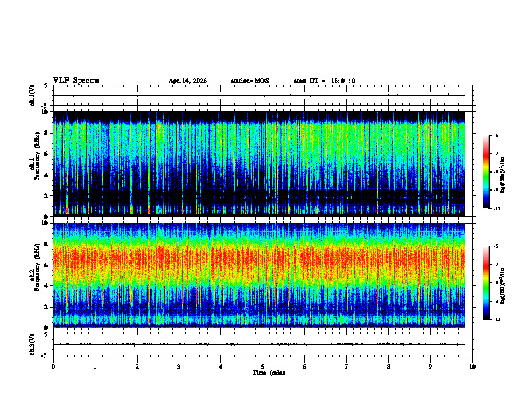Click the "1" tick on the time axis
The image size is (532, 411).
95,367
